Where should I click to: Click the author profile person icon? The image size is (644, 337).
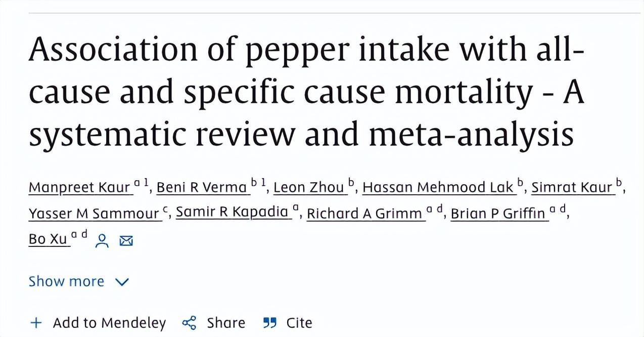[x=103, y=240]
